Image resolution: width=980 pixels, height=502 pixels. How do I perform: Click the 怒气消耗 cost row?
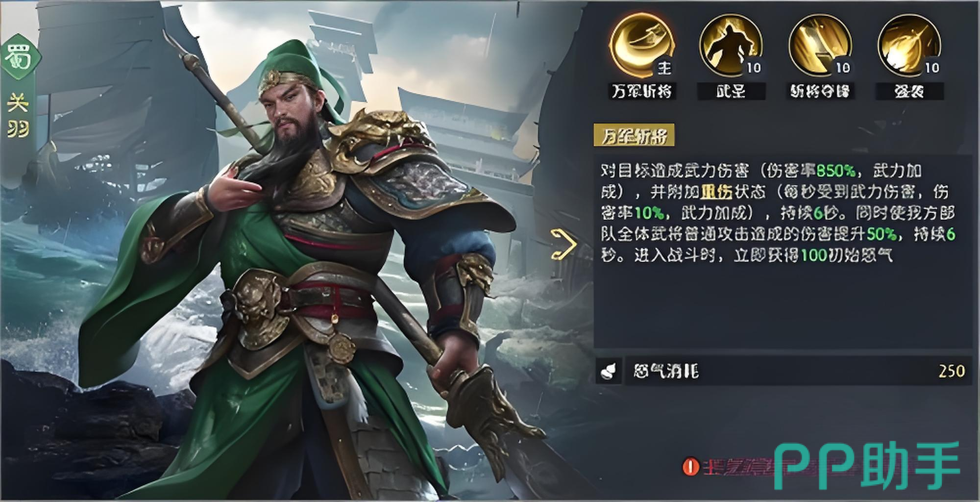[x=783, y=371]
